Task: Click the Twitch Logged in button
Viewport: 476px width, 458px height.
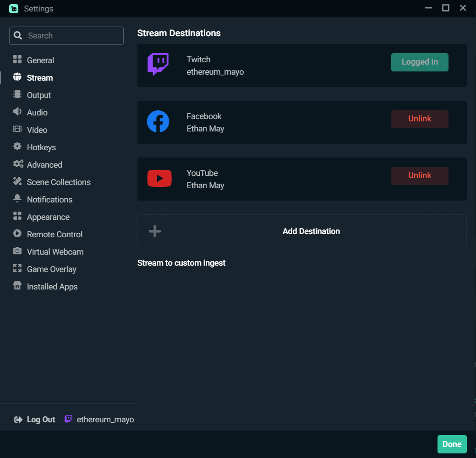Action: [x=420, y=62]
